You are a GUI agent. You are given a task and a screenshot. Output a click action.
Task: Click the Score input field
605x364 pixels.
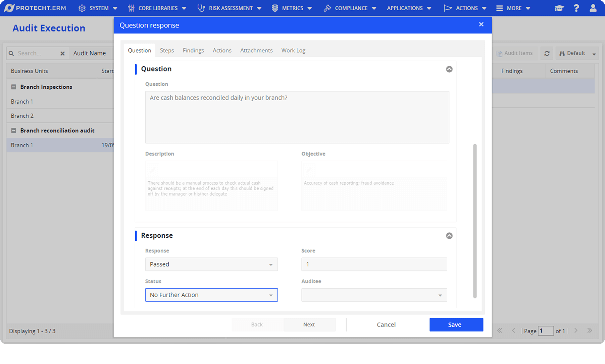click(x=374, y=264)
